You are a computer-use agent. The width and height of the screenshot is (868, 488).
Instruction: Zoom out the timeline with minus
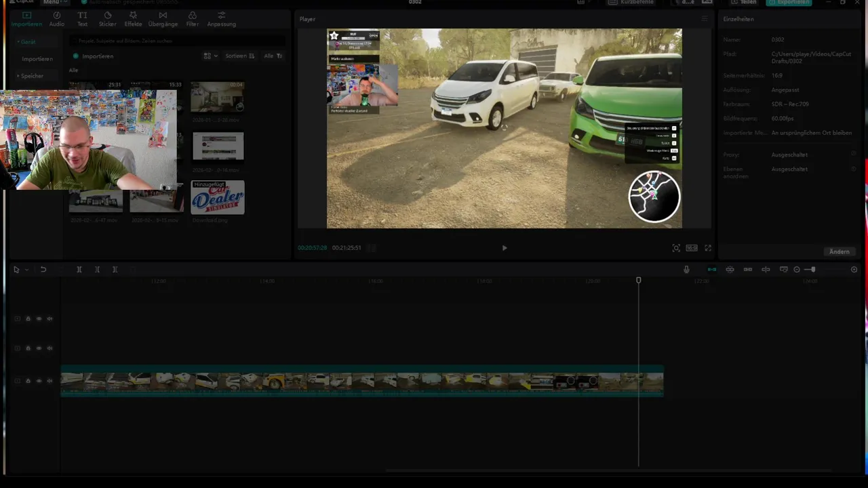pos(797,270)
